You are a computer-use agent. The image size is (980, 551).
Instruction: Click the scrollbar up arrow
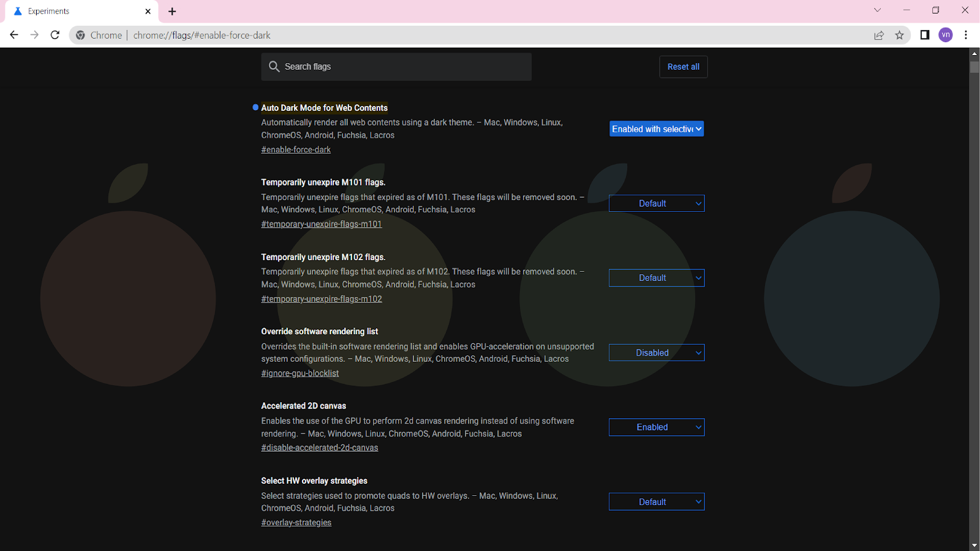pyautogui.click(x=974, y=54)
